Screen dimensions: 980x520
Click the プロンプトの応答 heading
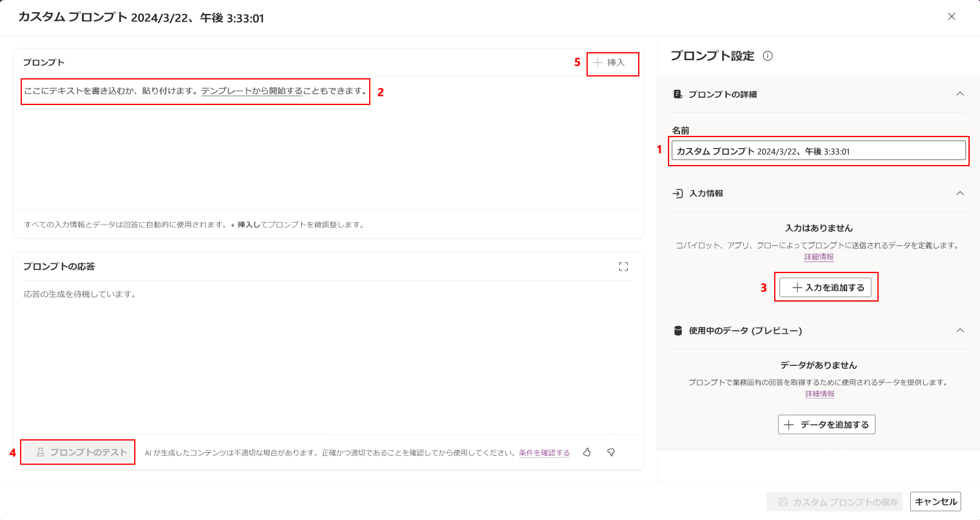(x=59, y=266)
